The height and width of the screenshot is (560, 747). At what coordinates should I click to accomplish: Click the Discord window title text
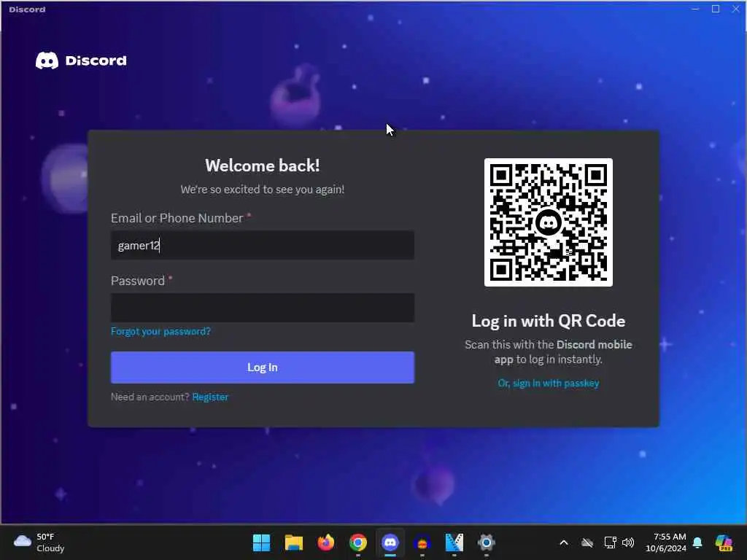point(27,9)
